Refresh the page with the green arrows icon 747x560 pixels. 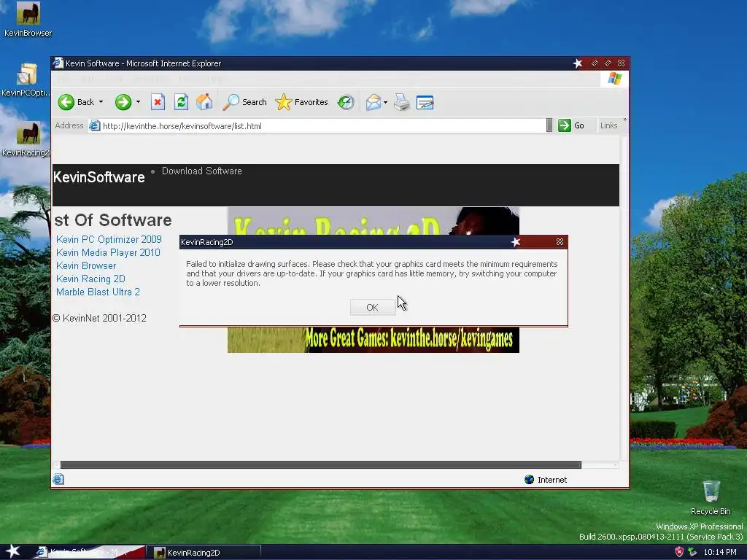(x=181, y=102)
